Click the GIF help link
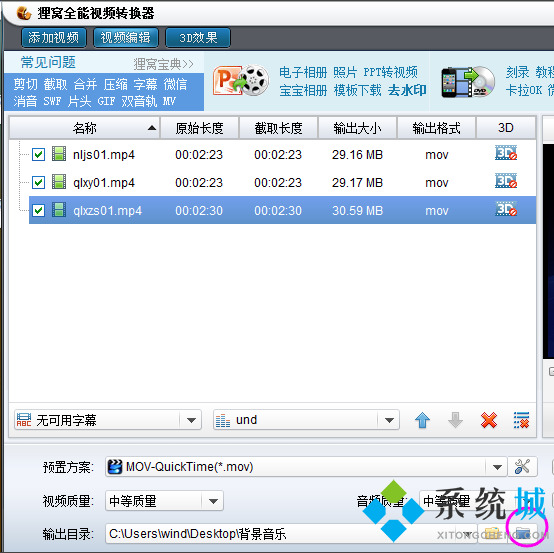 106,101
